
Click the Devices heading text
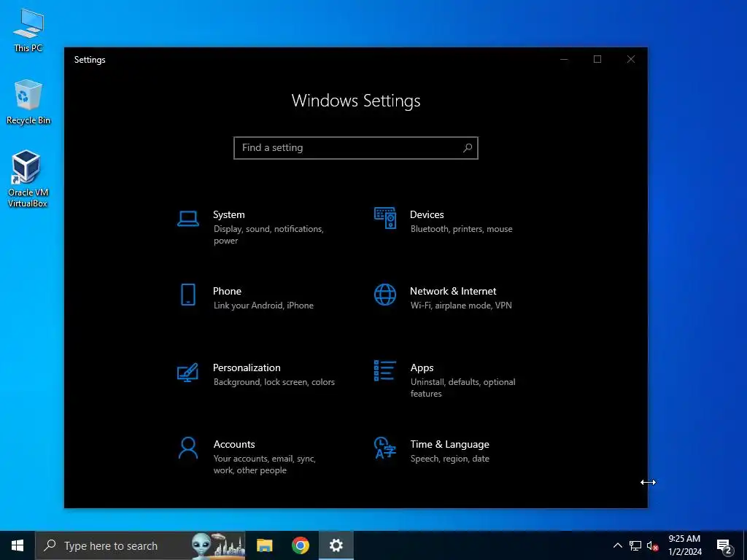[x=427, y=215]
